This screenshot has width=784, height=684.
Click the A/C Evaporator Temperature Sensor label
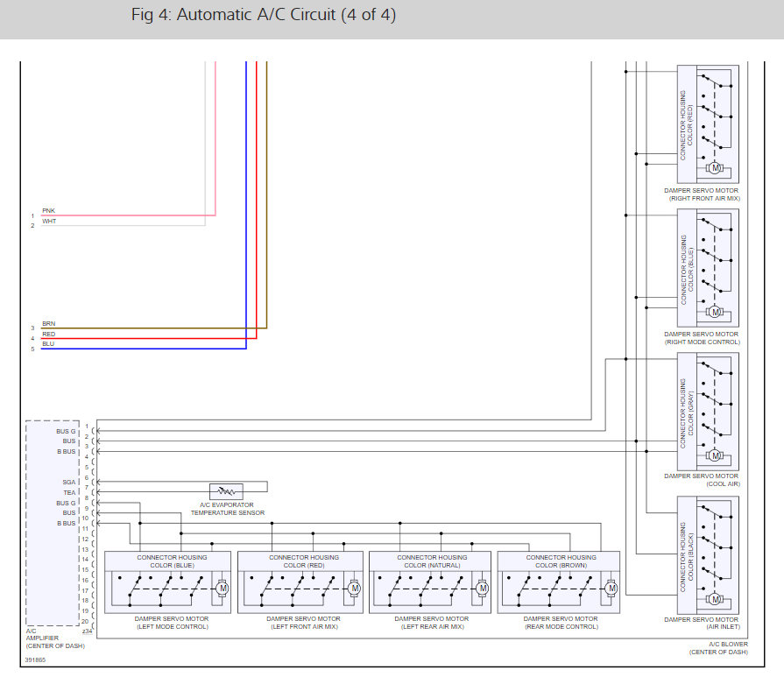pyautogui.click(x=228, y=509)
